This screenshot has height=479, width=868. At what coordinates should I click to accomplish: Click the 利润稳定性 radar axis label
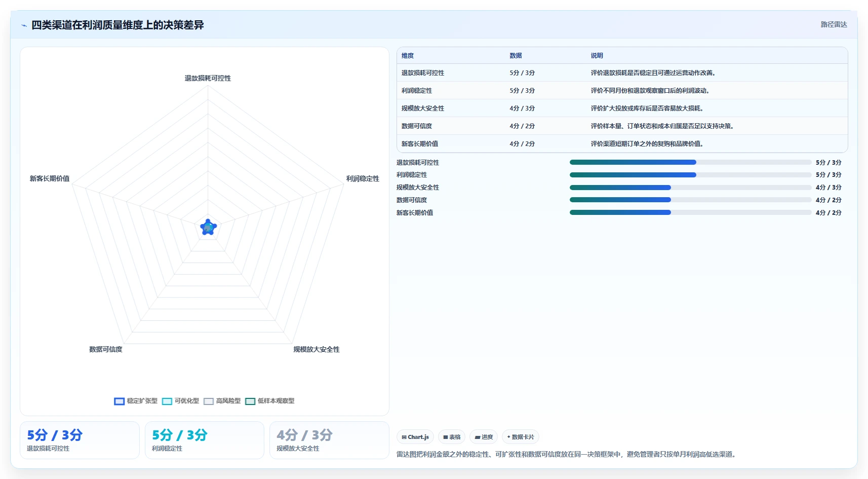(363, 178)
